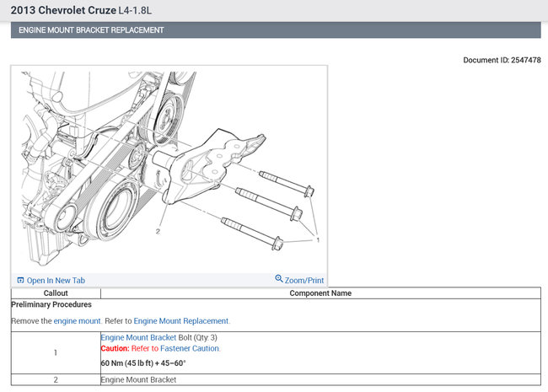Open the diagram via Open In New Tab text
Viewport: 548px width, 392px height.
pyautogui.click(x=56, y=281)
